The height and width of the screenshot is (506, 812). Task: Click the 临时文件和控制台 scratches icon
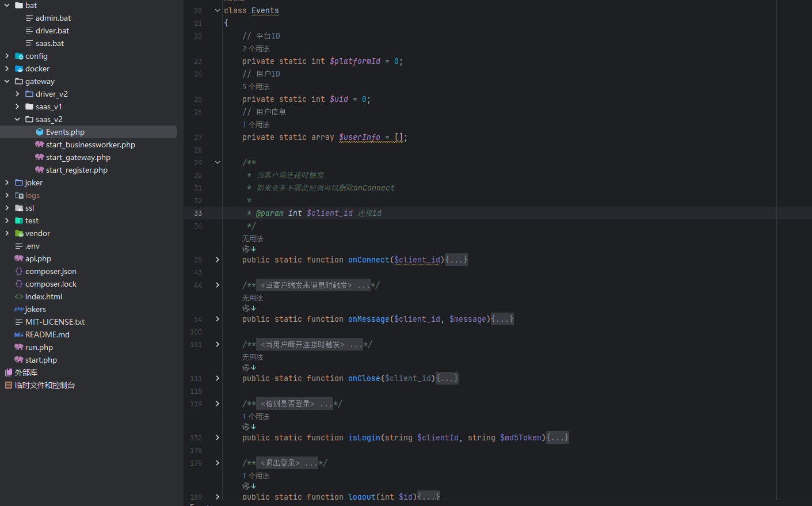point(9,385)
